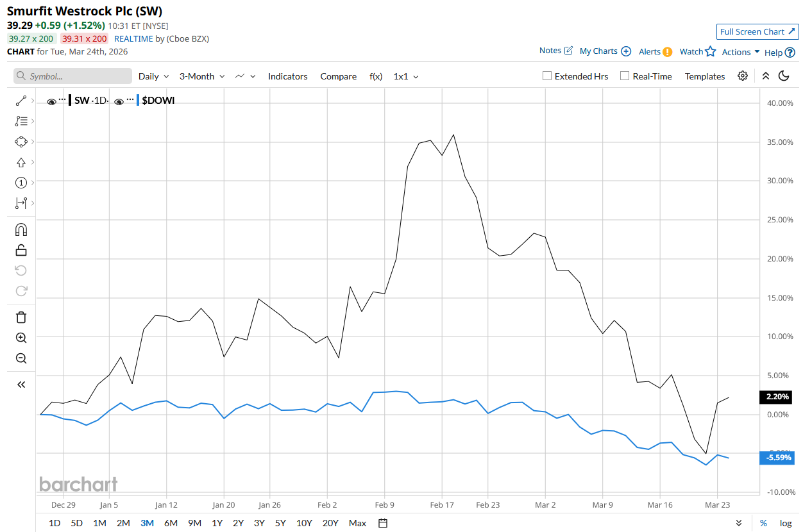
Task: Collapse the chart header panel
Action: coord(765,76)
